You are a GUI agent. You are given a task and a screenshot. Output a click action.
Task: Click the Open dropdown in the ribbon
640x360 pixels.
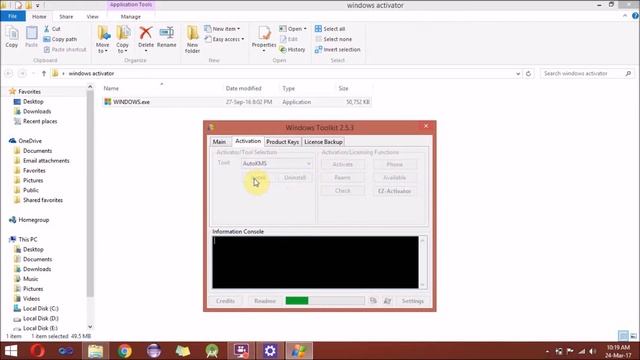(293, 29)
